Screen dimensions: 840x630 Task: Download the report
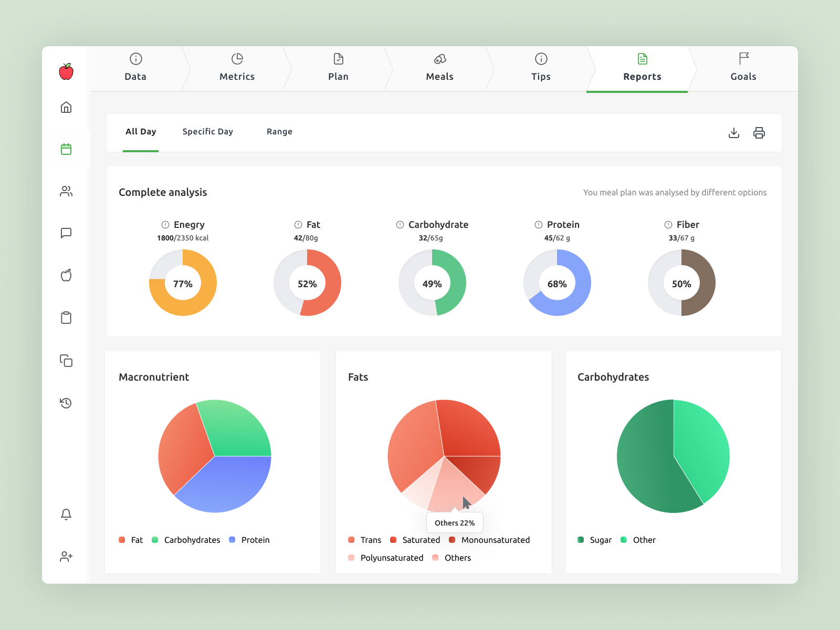pyautogui.click(x=734, y=133)
